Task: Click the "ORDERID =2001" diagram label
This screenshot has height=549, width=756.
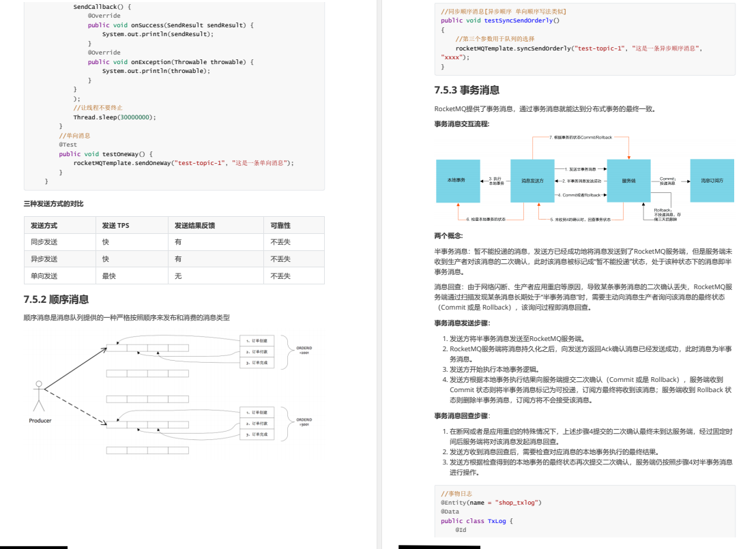Action: [304, 350]
